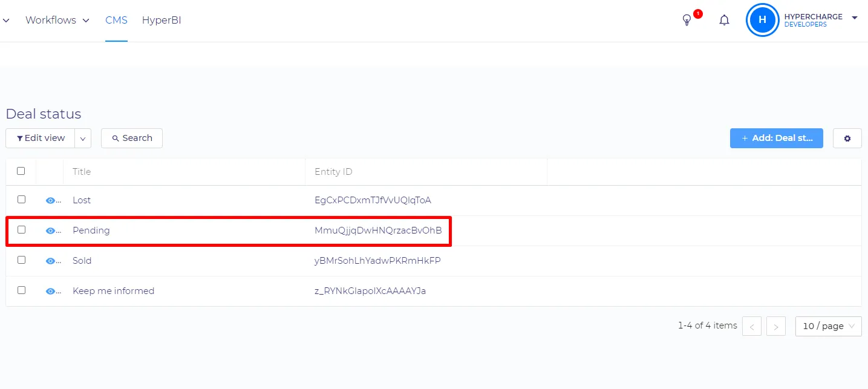Check the Keep me informed checkbox
868x389 pixels.
click(21, 290)
